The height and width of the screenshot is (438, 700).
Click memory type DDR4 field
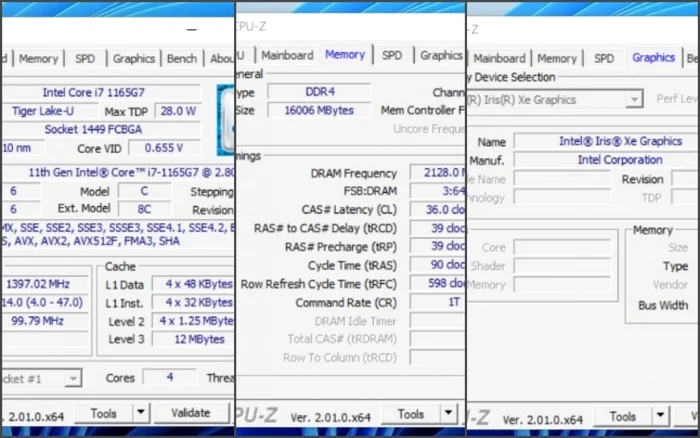tap(319, 92)
